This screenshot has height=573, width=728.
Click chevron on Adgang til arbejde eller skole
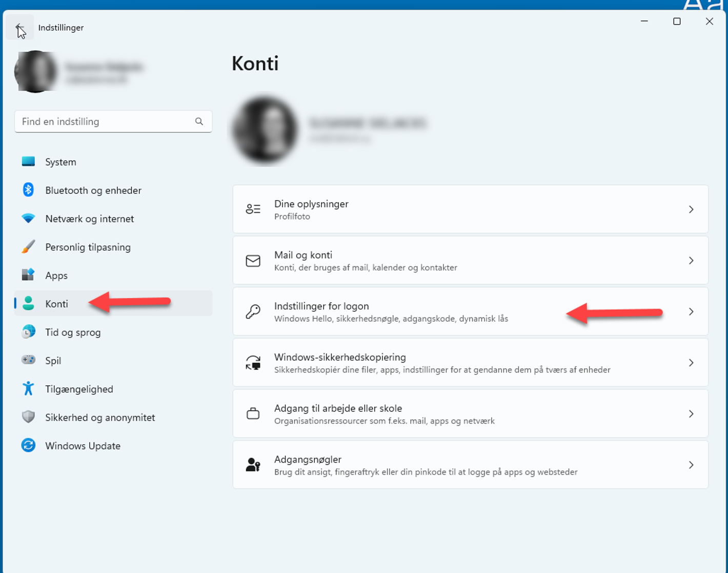pyautogui.click(x=691, y=413)
